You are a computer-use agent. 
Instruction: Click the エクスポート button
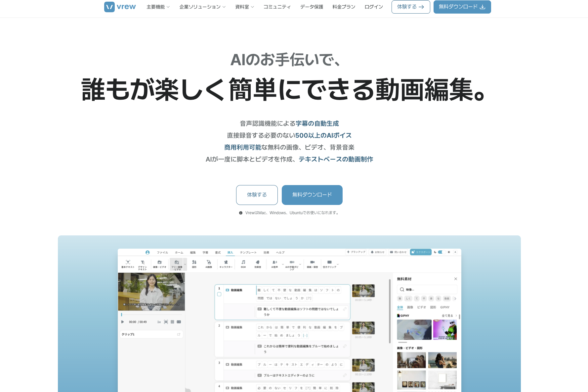tap(421, 252)
